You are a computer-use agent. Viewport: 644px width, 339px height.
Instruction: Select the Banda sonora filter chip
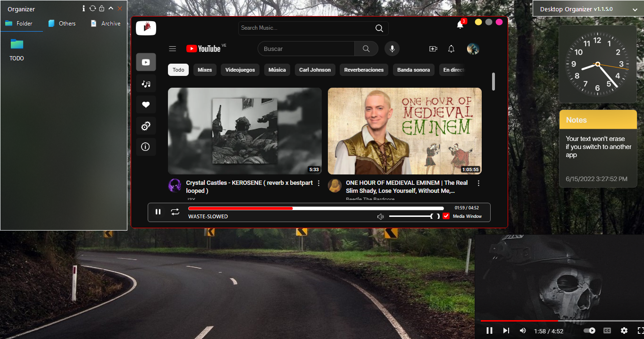click(414, 70)
